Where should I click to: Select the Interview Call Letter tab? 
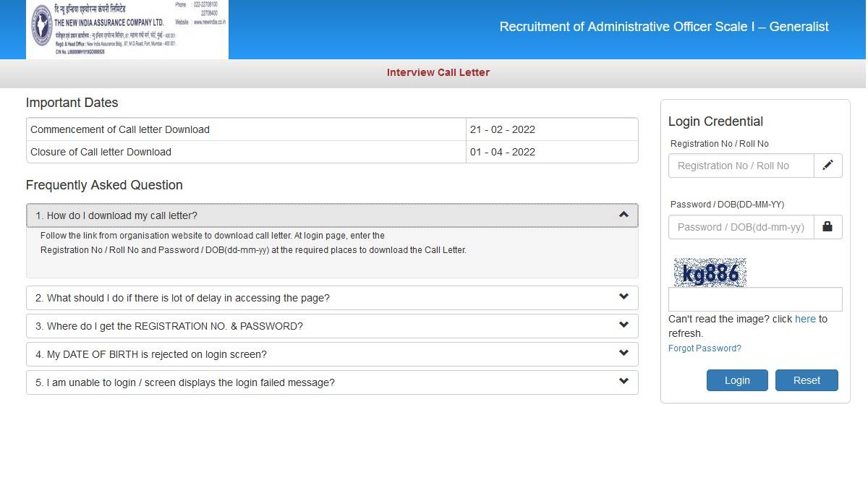438,72
